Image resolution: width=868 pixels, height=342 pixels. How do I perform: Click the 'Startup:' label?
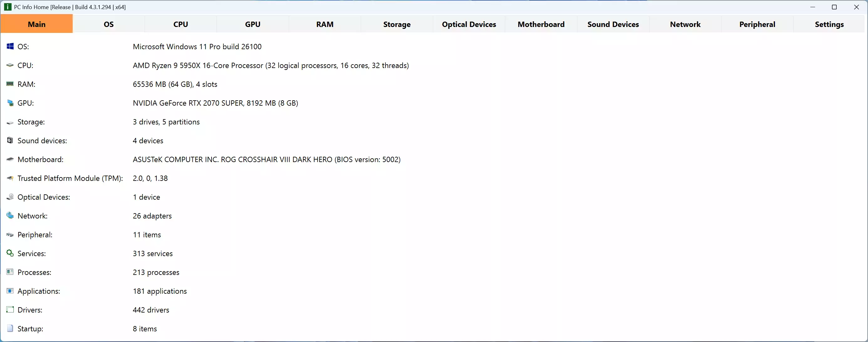[x=30, y=329]
